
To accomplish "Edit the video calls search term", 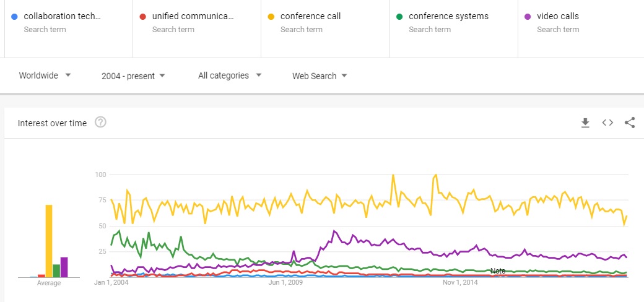I will click(x=558, y=17).
